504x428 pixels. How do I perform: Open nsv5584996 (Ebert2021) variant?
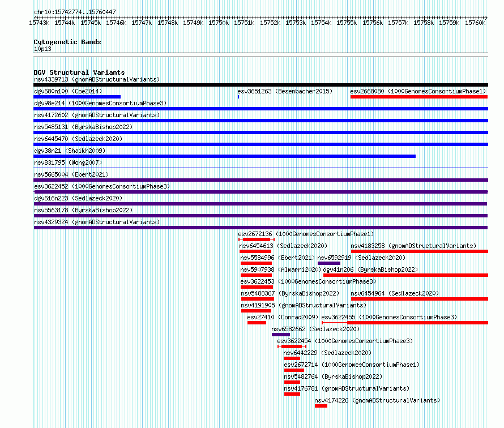coord(277,258)
